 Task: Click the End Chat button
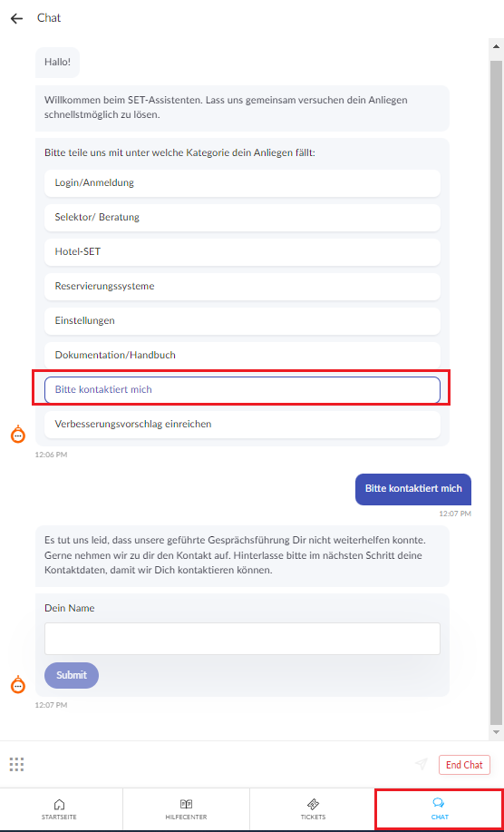click(x=464, y=765)
